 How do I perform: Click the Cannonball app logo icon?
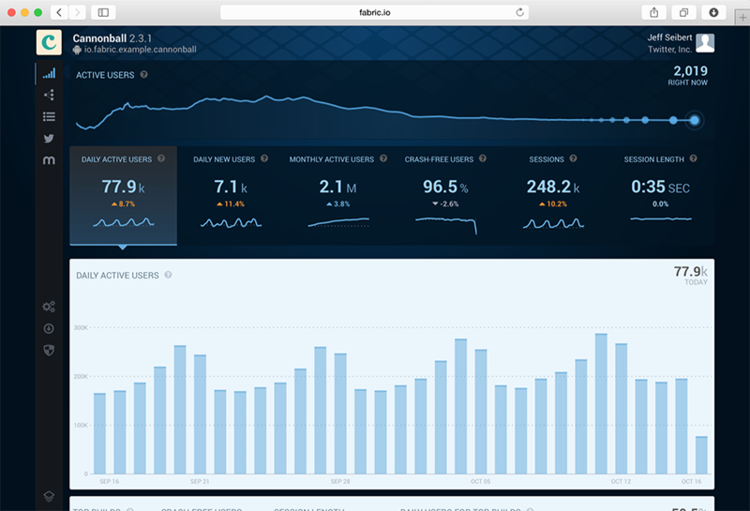coord(49,42)
